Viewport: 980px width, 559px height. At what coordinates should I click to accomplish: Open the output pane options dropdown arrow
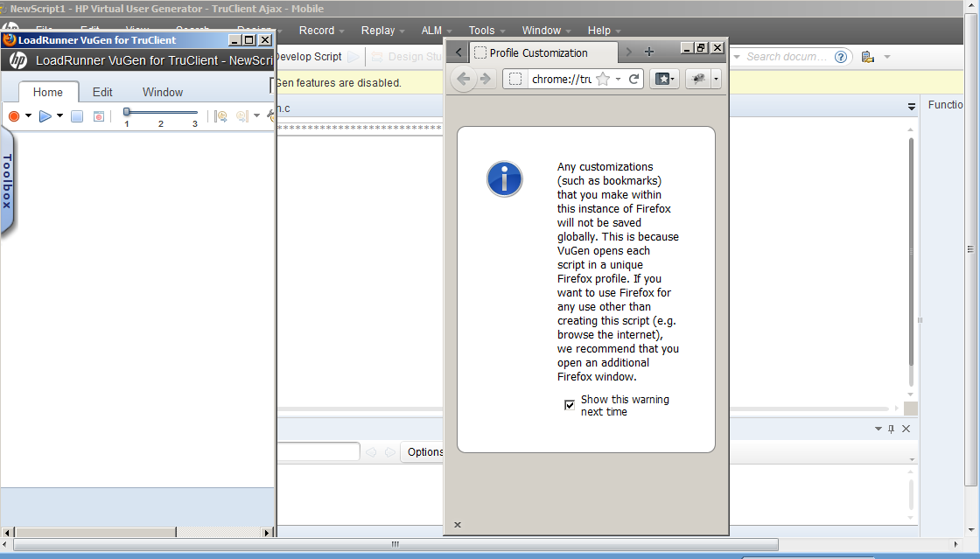(x=878, y=429)
